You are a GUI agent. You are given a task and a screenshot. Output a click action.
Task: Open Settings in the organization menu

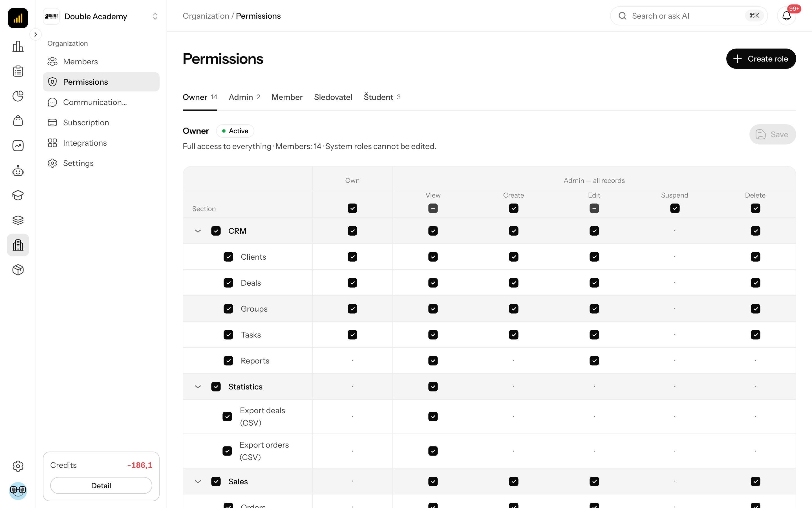coord(101,163)
